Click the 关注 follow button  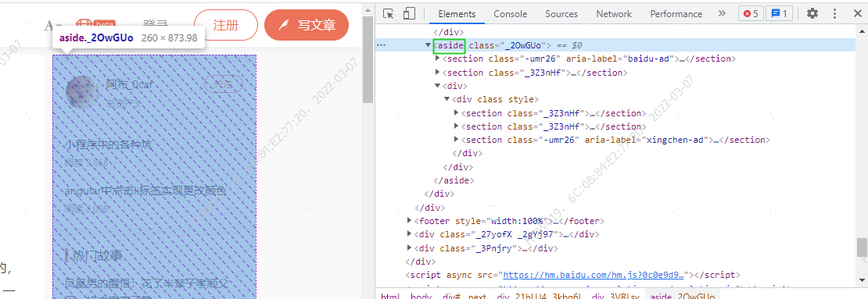point(224,84)
